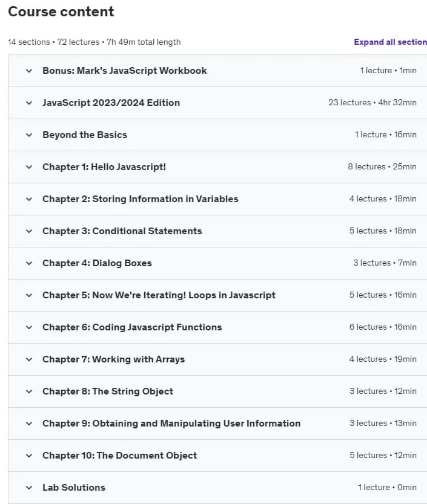
Task: Click Lab Solutions section title
Action: pyautogui.click(x=74, y=488)
